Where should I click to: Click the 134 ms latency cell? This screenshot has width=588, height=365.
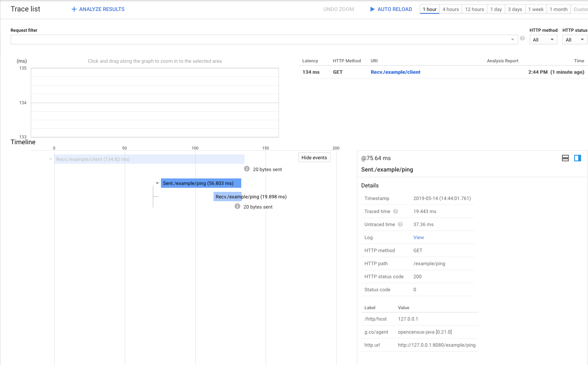click(x=311, y=72)
